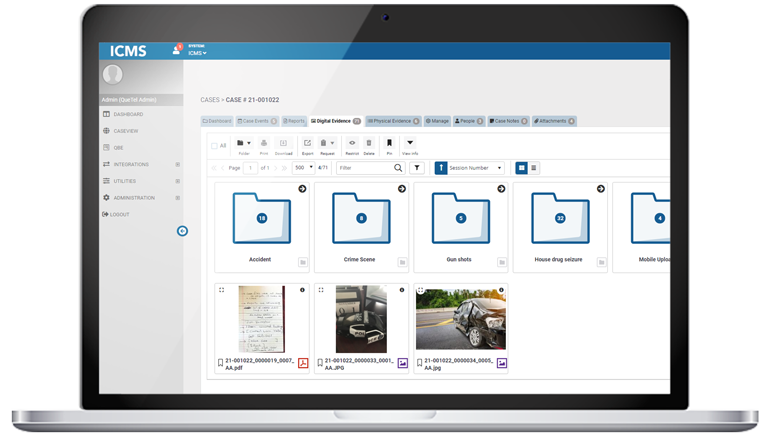Image resolution: width=770 pixels, height=436 pixels.
Task: Open the Physical Evidence tab
Action: pos(393,121)
